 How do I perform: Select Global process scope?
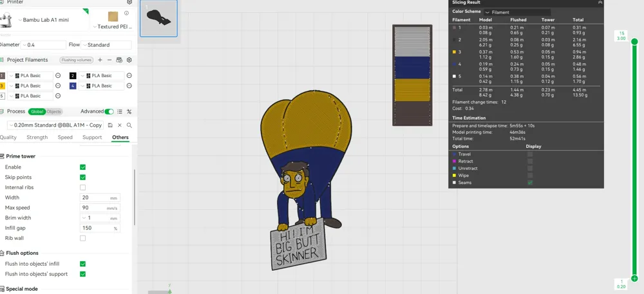[37, 111]
